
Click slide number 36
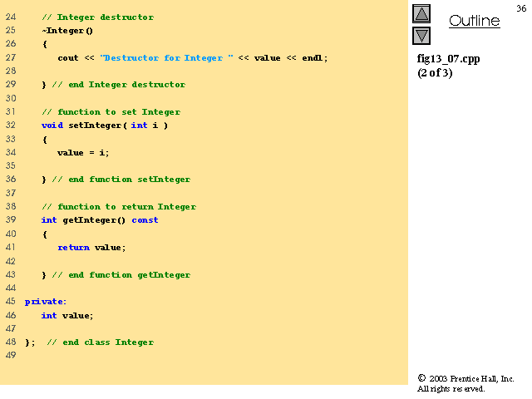click(521, 8)
